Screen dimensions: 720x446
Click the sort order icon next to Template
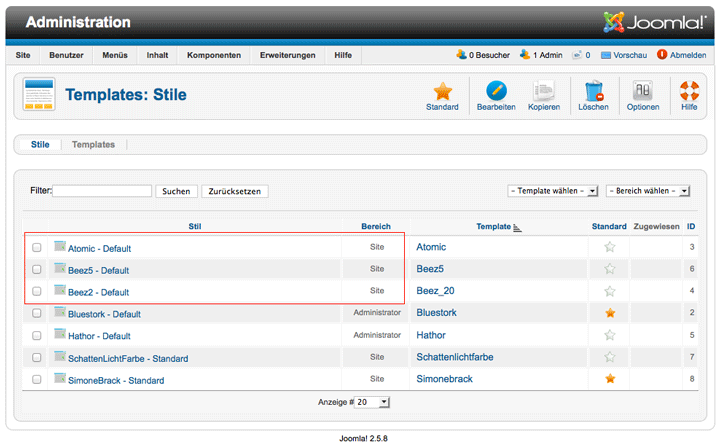point(518,228)
